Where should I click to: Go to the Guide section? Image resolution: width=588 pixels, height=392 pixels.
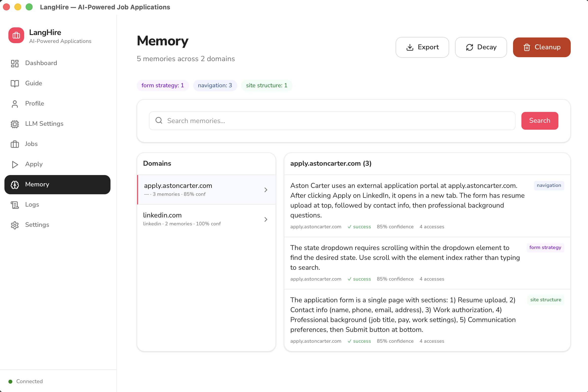57,84
